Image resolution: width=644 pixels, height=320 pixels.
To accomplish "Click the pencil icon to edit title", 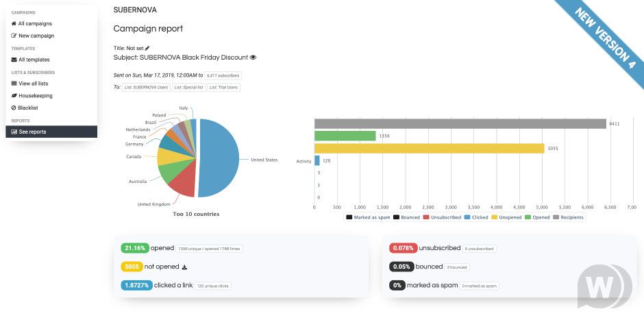I will coord(147,48).
